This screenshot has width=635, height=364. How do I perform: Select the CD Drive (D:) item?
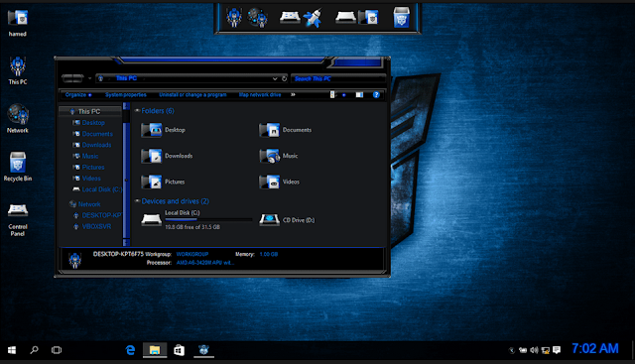click(x=287, y=220)
